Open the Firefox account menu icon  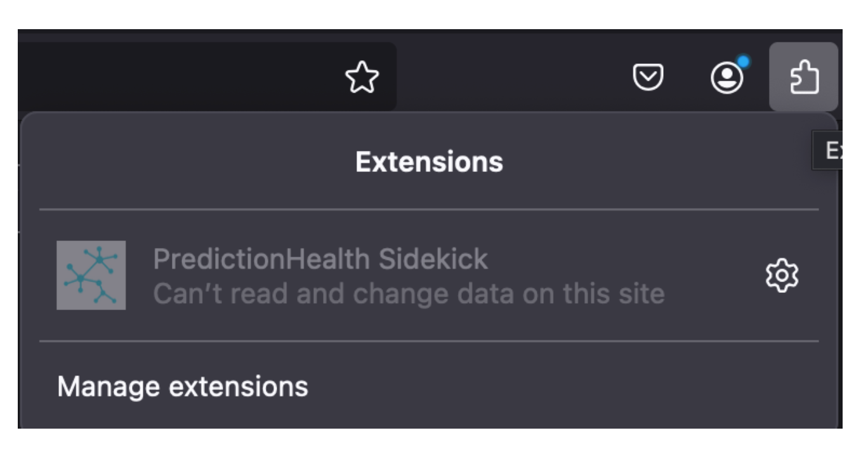[x=727, y=78]
